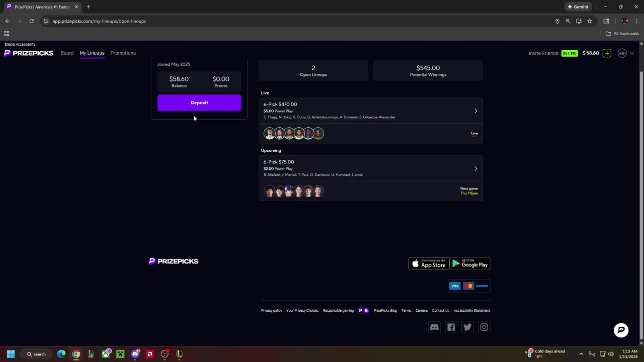The height and width of the screenshot is (362, 644).
Task: Open the upcoming 6-Pick $75.00 lineup chevron
Action: coord(475,168)
